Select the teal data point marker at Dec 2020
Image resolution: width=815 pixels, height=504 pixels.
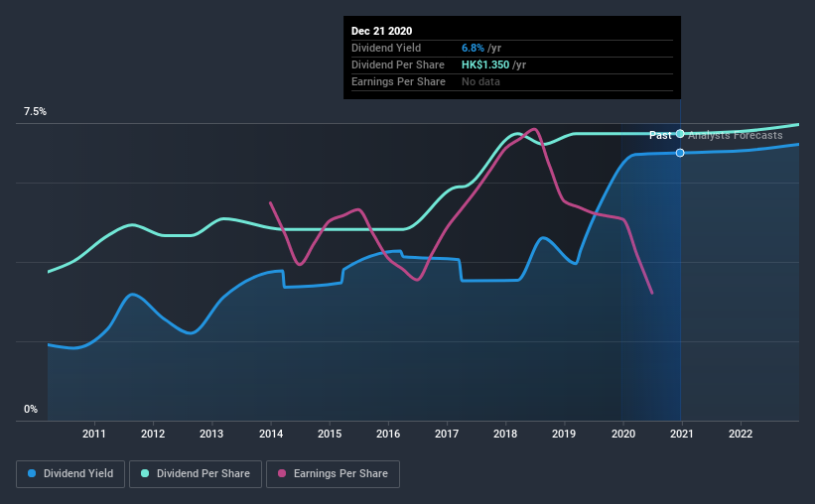(680, 134)
